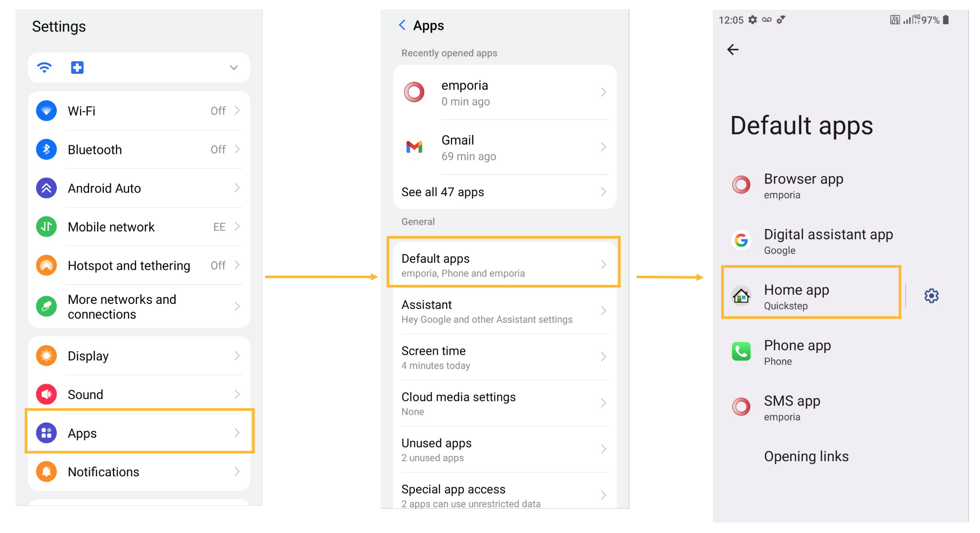Expand the quick connections chevron
Screen dimensions: 980x533
234,67
